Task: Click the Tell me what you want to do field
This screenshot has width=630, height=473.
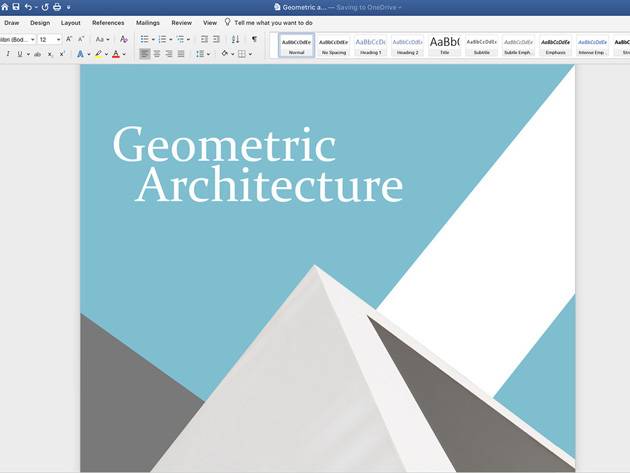Action: (x=273, y=22)
